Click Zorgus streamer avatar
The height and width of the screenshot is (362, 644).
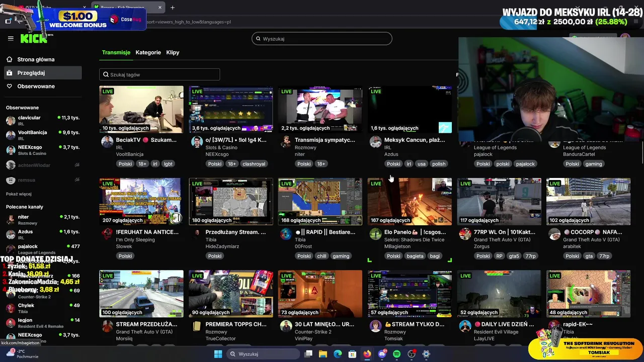tap(465, 234)
